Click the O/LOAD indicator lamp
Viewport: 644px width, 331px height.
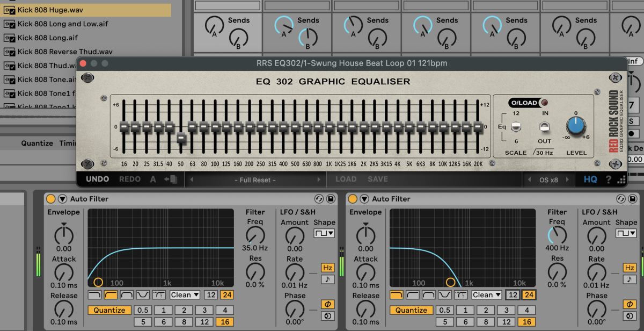pyautogui.click(x=544, y=103)
